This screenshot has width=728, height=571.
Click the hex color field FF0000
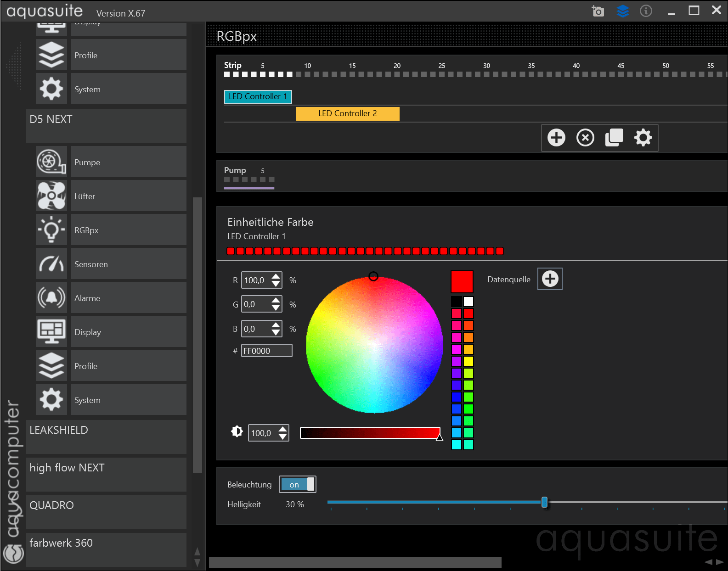[266, 351]
